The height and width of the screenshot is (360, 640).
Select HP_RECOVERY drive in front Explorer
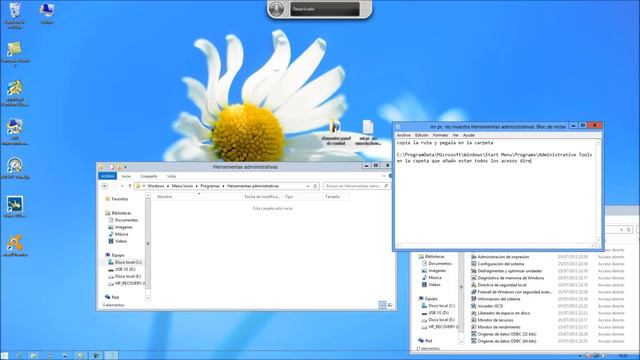(126, 283)
